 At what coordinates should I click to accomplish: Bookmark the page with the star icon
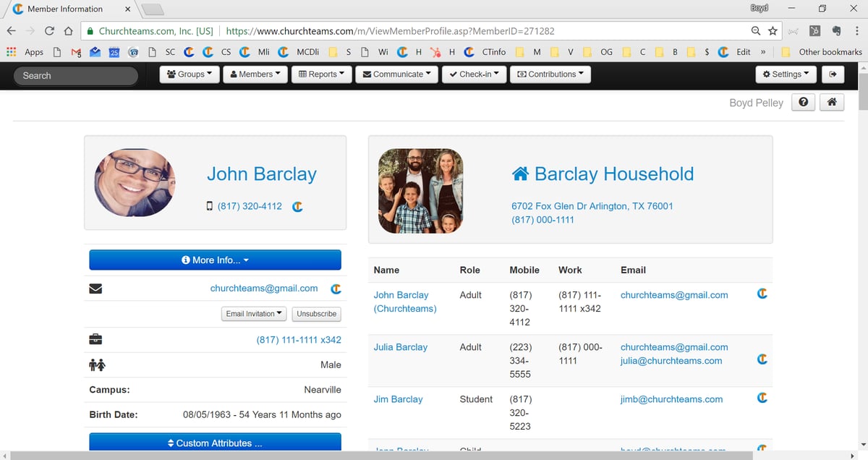pos(773,31)
